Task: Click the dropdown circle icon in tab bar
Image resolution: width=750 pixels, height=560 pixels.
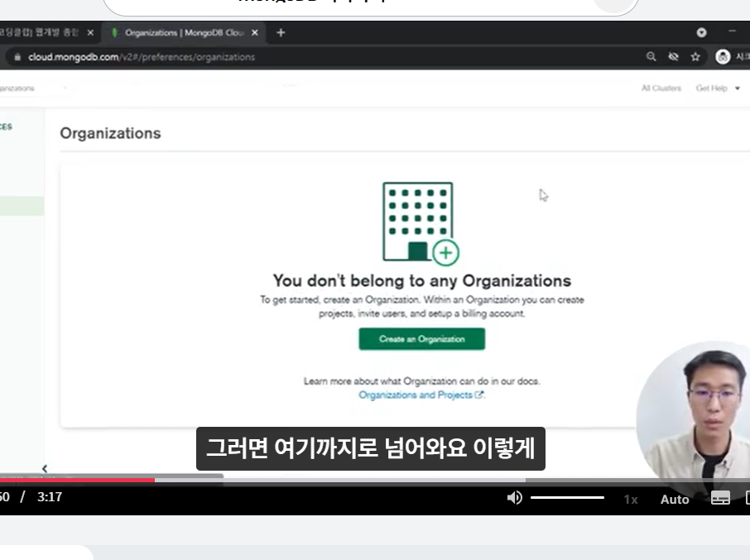Action: tap(701, 32)
